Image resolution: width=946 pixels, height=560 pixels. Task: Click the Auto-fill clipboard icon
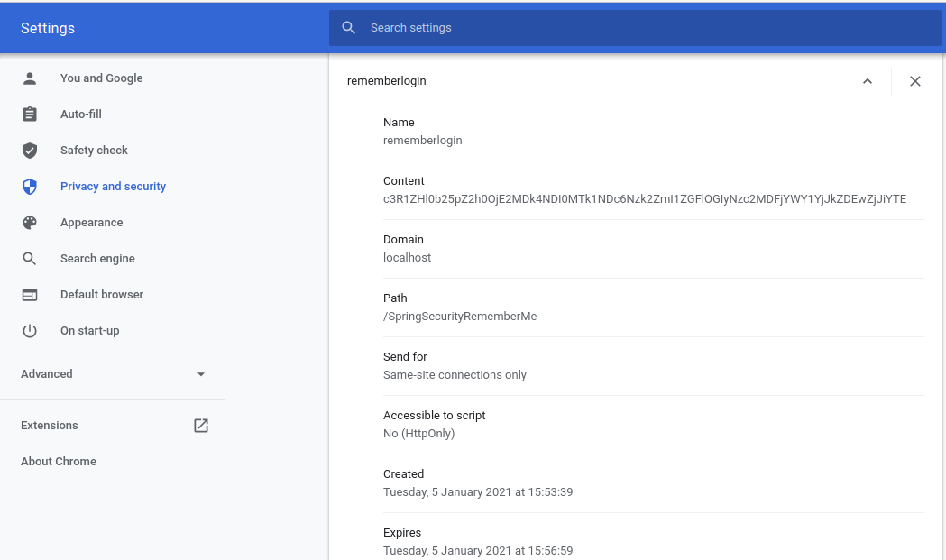30,115
